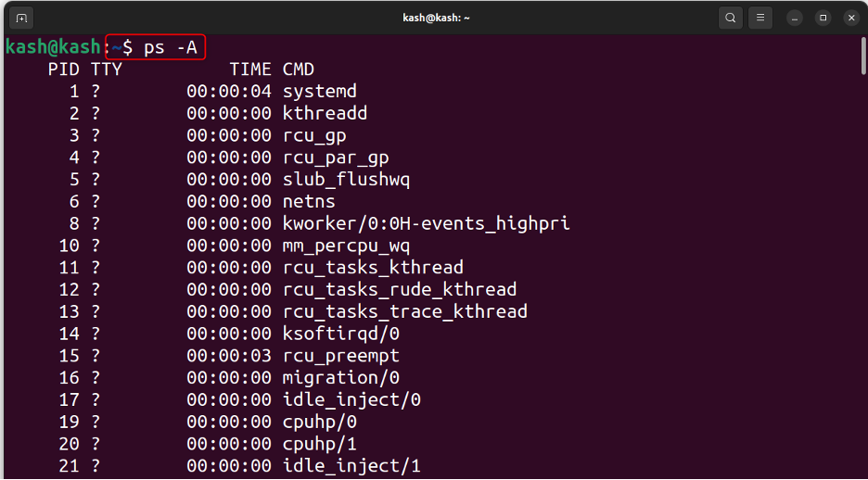Click the kworker/0:0H-events_highpri entry

(427, 223)
